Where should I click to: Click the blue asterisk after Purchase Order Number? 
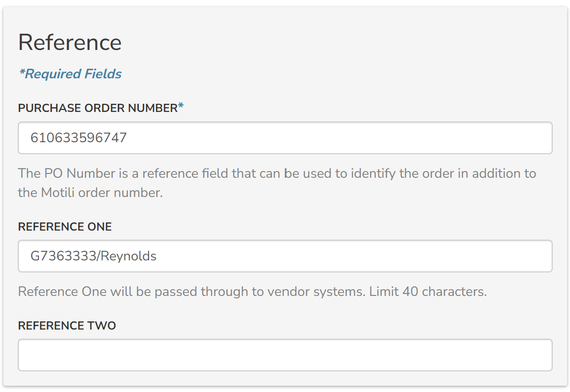tap(181, 108)
